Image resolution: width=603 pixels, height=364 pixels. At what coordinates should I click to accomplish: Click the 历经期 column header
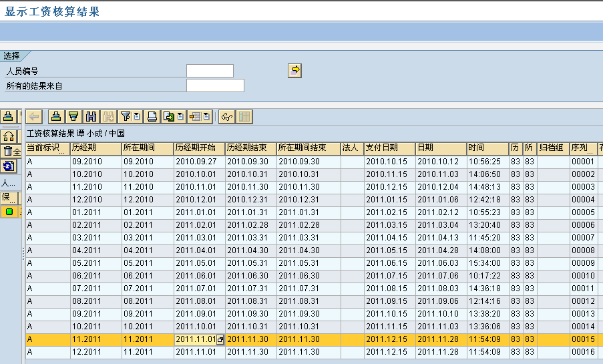95,148
